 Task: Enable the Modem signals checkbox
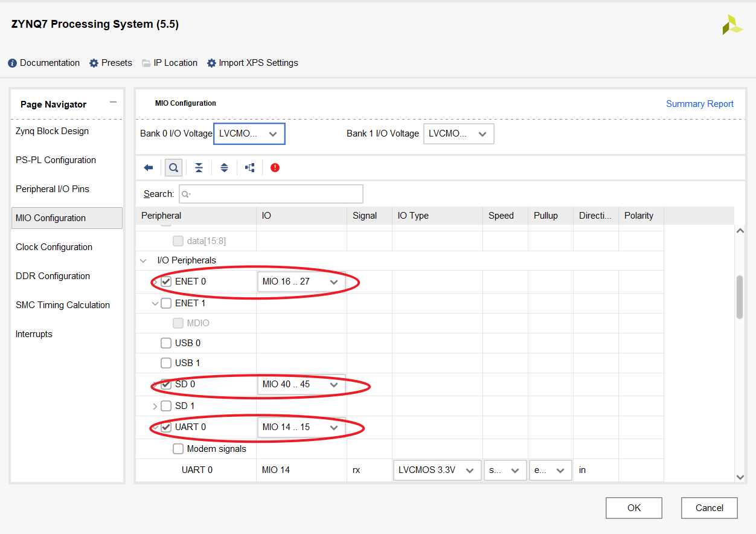point(178,449)
